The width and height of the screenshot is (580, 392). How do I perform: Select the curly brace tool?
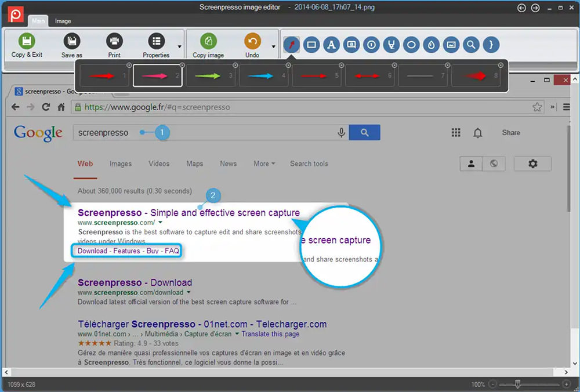pyautogui.click(x=491, y=44)
